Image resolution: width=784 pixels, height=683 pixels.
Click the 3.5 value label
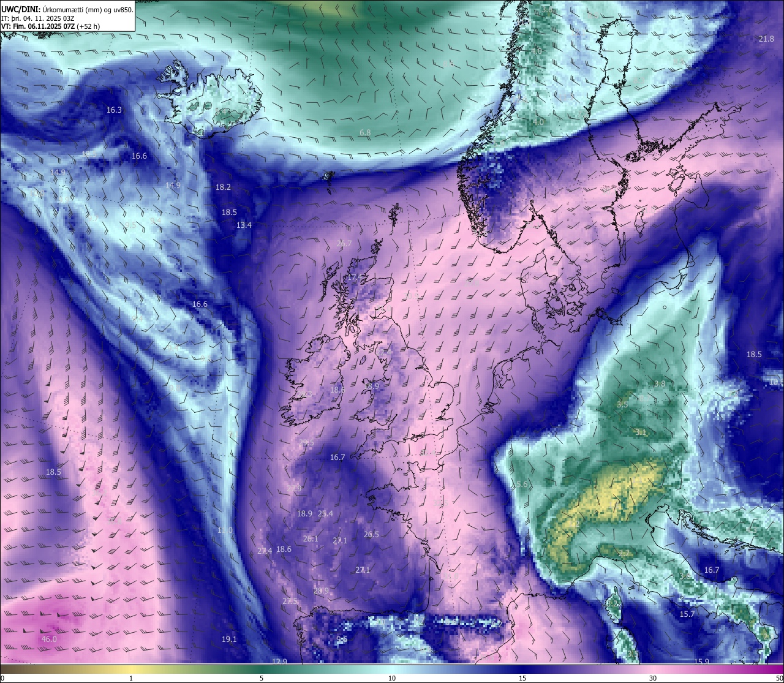622,405
